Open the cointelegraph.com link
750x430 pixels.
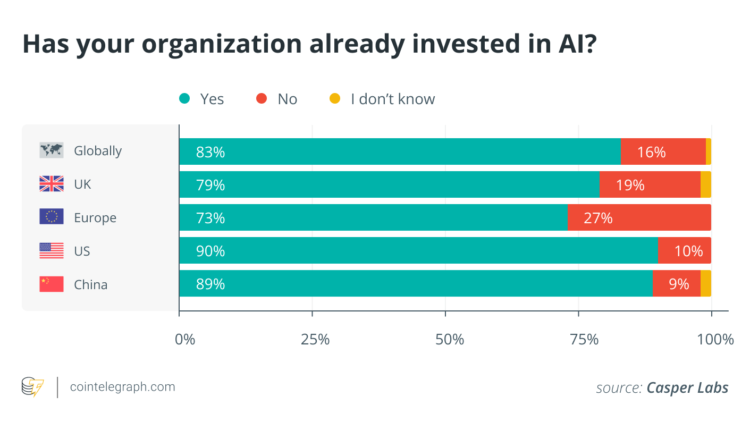point(122,386)
